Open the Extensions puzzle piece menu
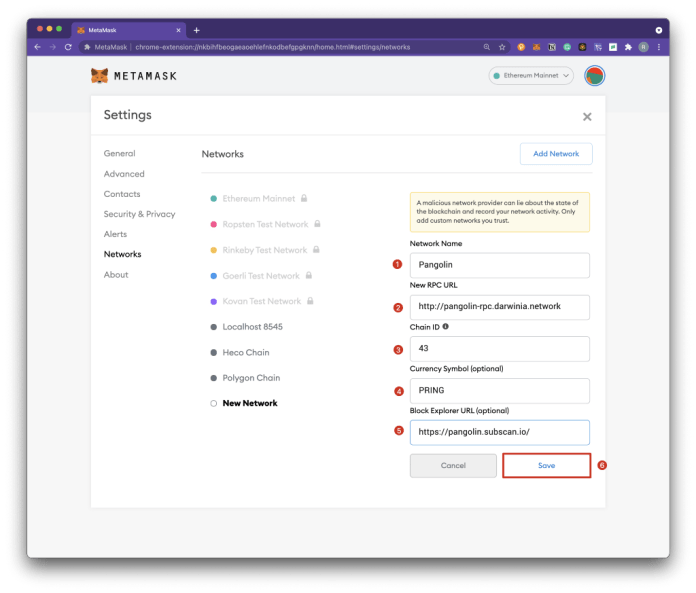Viewport: 696px width, 593px height. tap(628, 47)
